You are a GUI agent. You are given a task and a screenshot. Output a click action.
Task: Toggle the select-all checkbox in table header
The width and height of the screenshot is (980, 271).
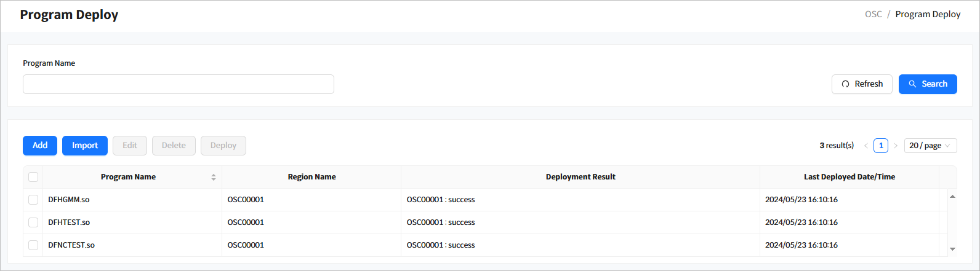tap(33, 177)
